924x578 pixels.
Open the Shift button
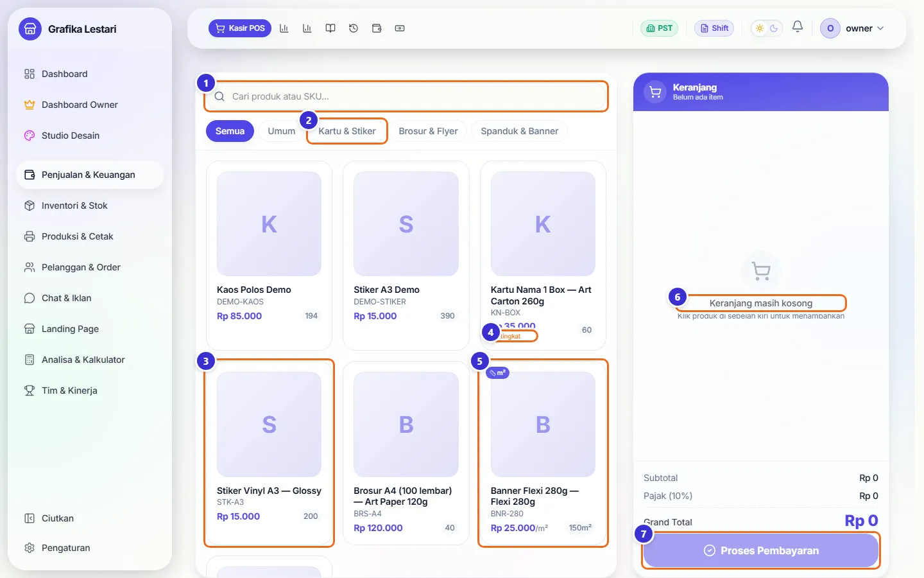714,28
